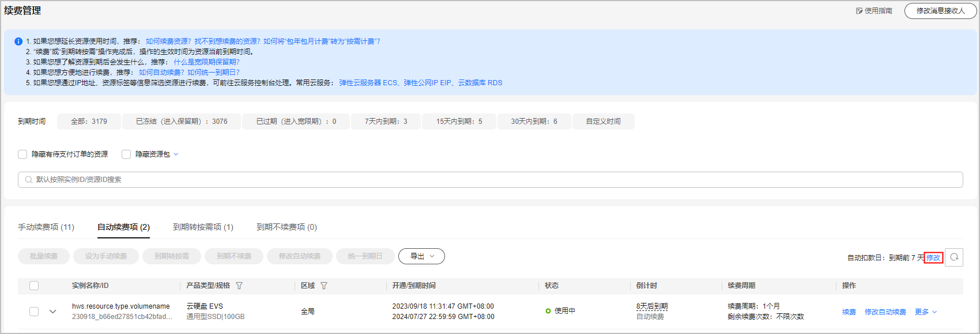Open 更多 dropdown in operations column
This screenshot has width=980, height=334.
tap(926, 312)
